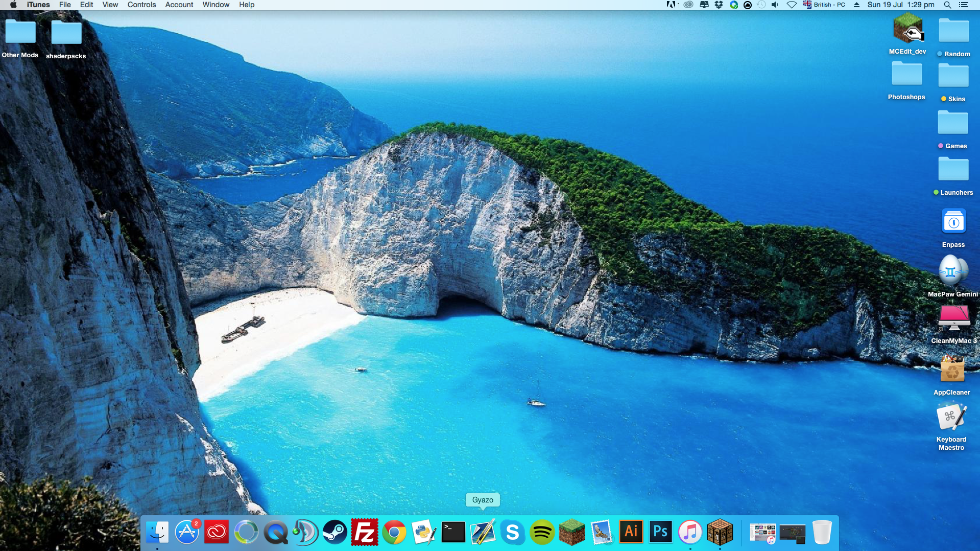Open the Gyazo dock icon

[x=483, y=532]
